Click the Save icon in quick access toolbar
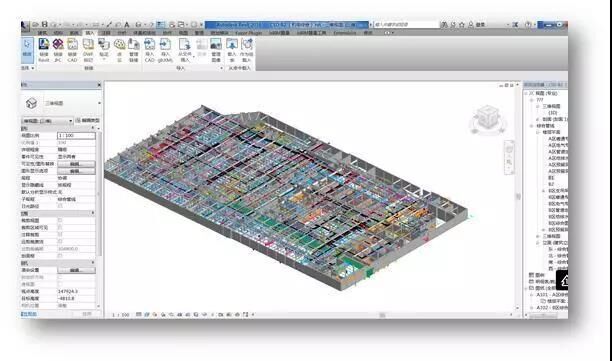This screenshot has width=612, height=361. [x=44, y=25]
